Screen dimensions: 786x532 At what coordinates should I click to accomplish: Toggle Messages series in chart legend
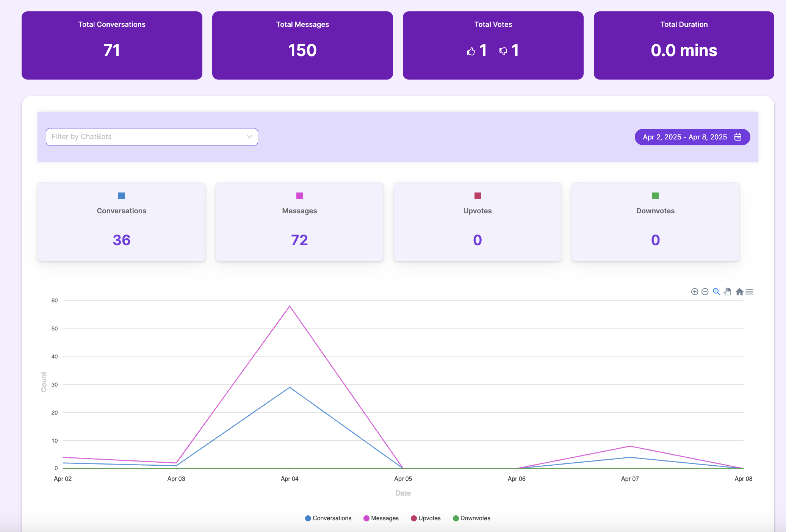click(381, 518)
